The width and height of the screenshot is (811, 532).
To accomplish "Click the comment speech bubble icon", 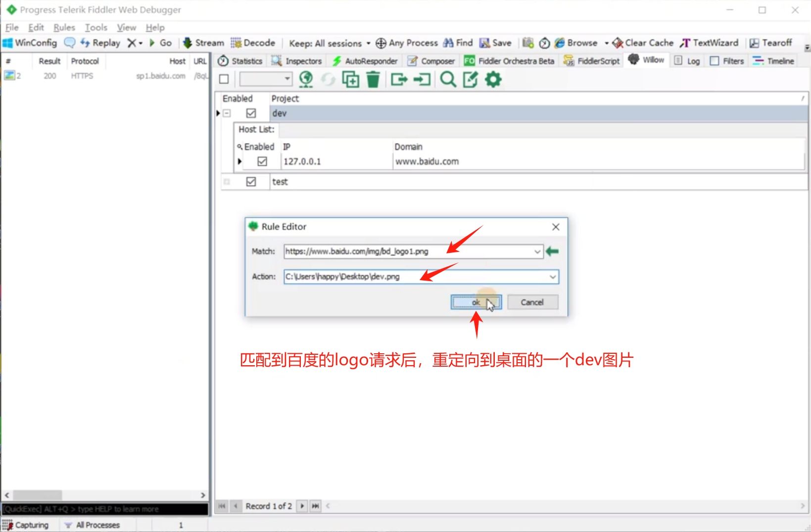I will [x=70, y=43].
